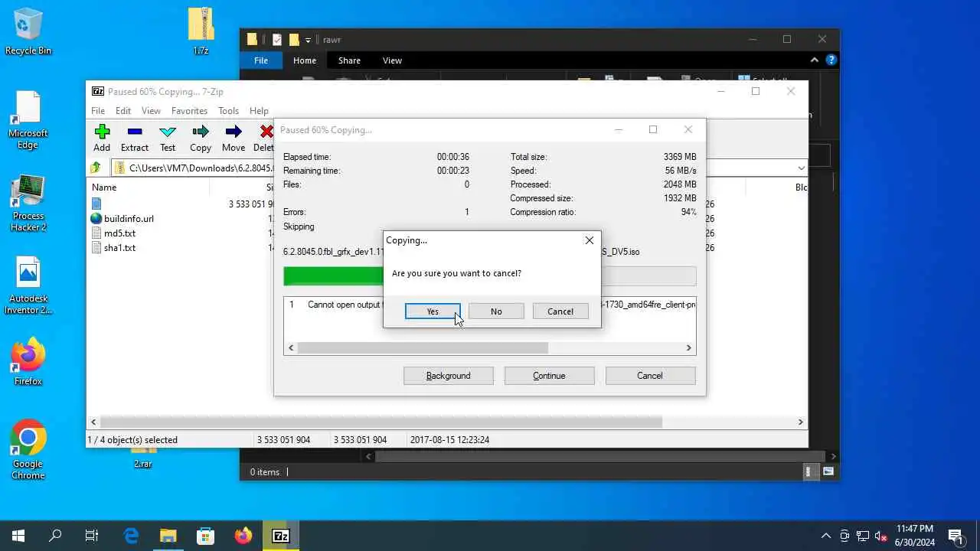Open File tab in rawr Explorer window
This screenshot has height=551, width=980.
point(261,60)
